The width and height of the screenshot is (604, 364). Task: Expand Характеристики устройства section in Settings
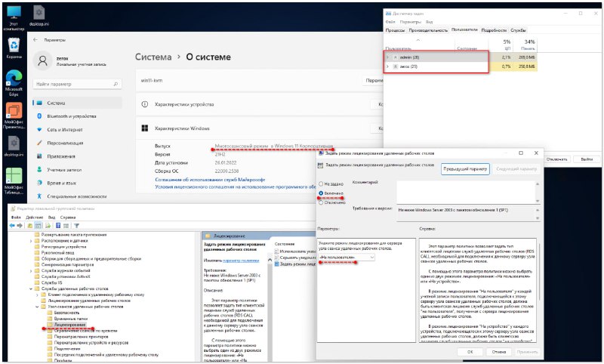click(x=260, y=104)
